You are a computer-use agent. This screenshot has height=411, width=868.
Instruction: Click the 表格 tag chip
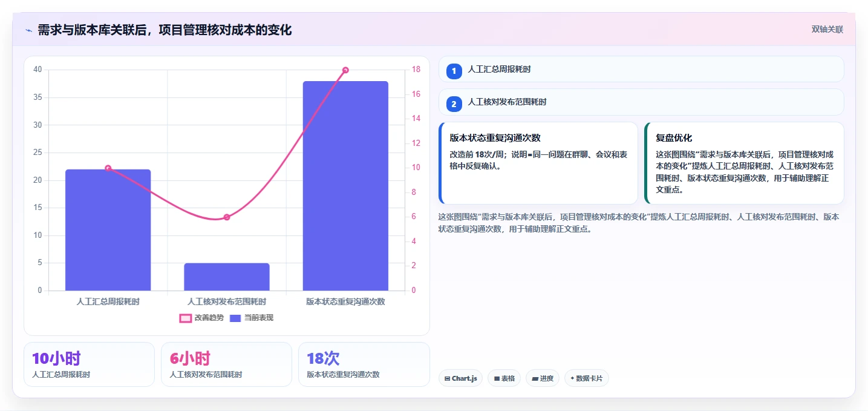[x=504, y=378]
